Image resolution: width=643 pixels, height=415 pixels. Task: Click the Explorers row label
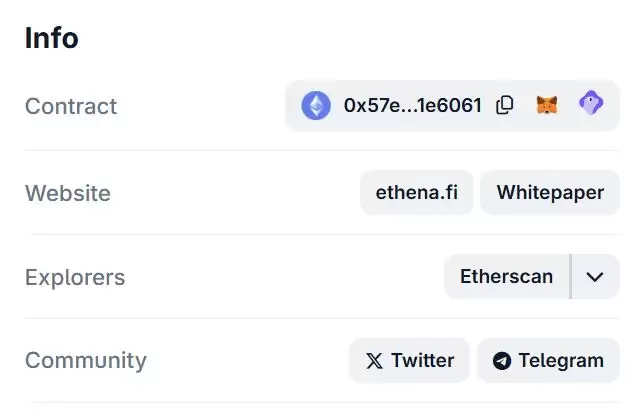tap(75, 277)
